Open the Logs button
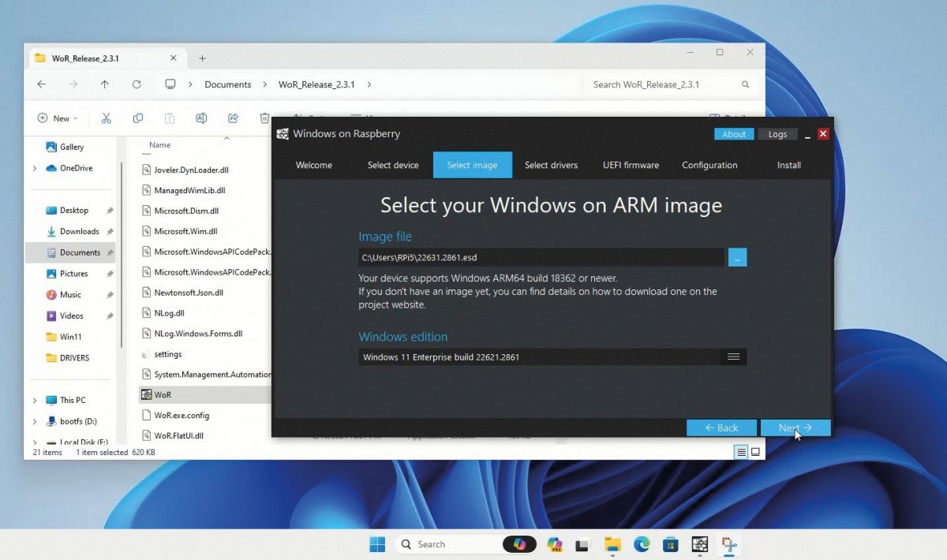Image resolution: width=947 pixels, height=560 pixels. tap(777, 134)
